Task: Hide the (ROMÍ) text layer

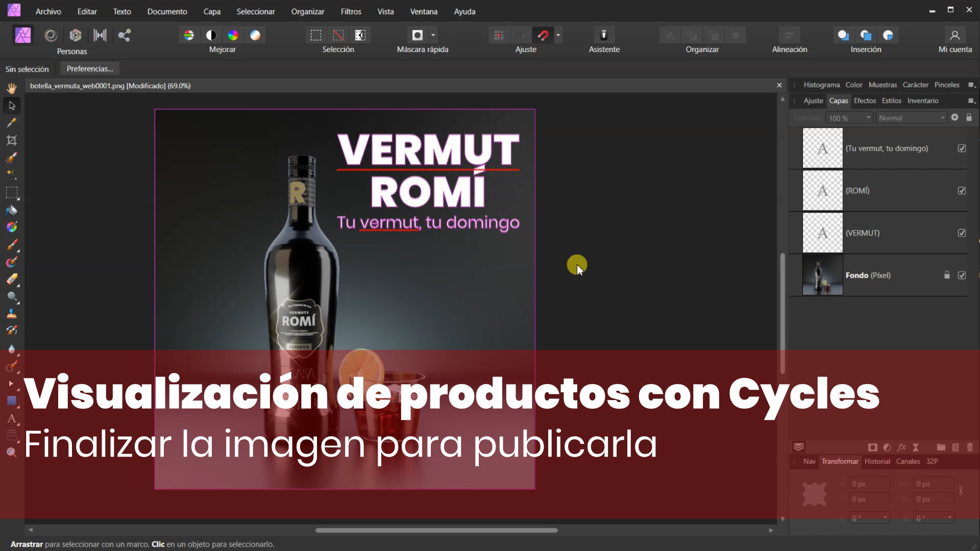Action: pos(962,191)
